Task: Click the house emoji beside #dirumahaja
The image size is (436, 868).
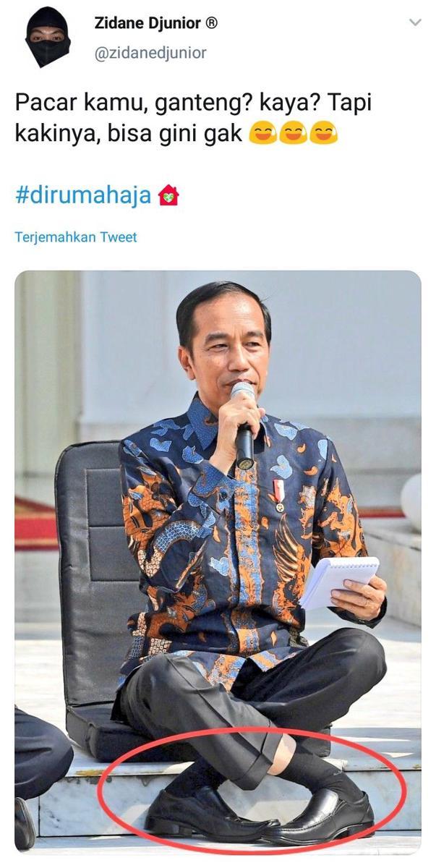Action: [168, 196]
